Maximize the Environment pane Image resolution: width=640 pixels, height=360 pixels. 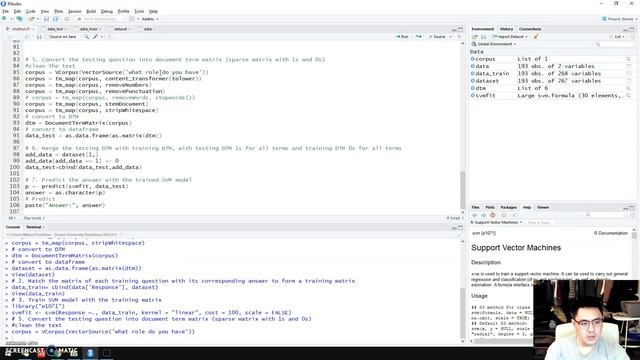632,29
